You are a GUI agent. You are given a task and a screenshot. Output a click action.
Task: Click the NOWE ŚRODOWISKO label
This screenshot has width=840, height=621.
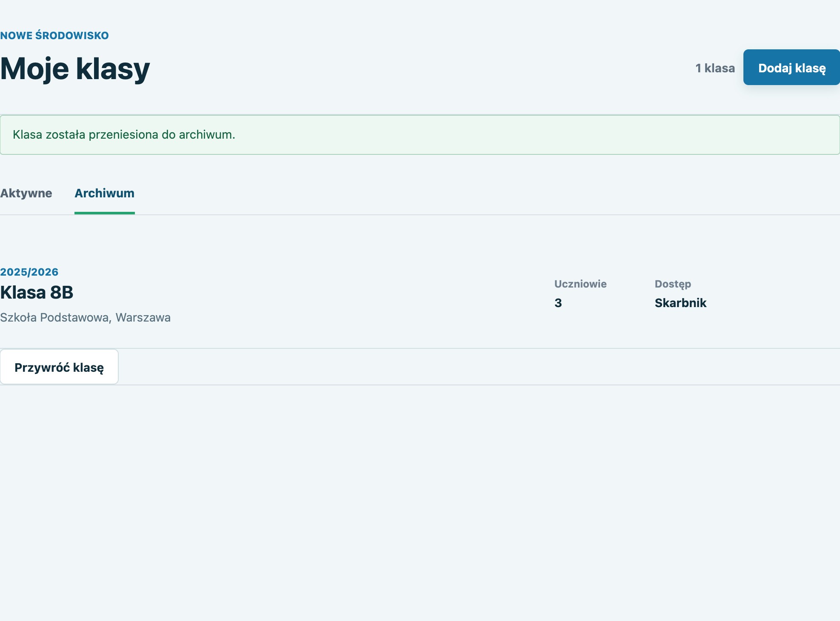coord(54,35)
